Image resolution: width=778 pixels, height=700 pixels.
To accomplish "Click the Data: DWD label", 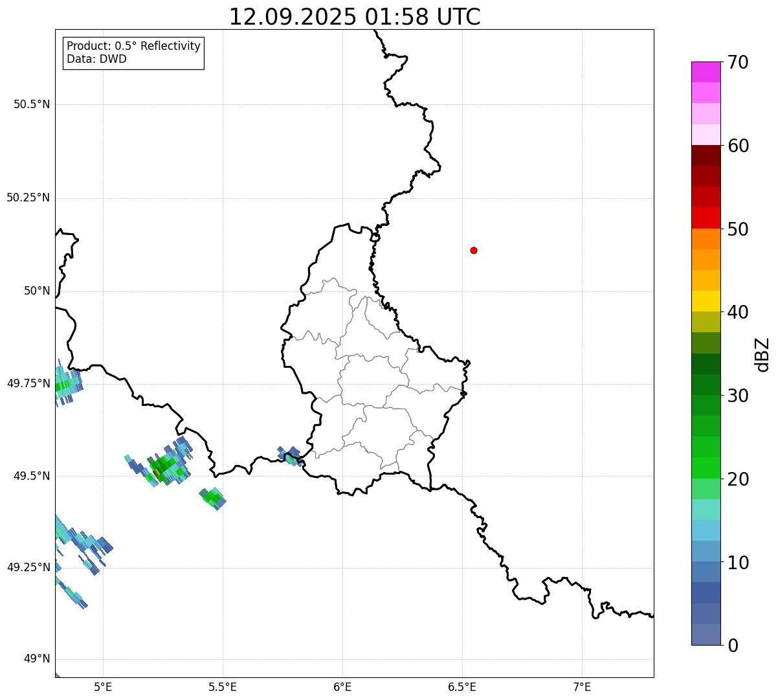I will 96,59.
